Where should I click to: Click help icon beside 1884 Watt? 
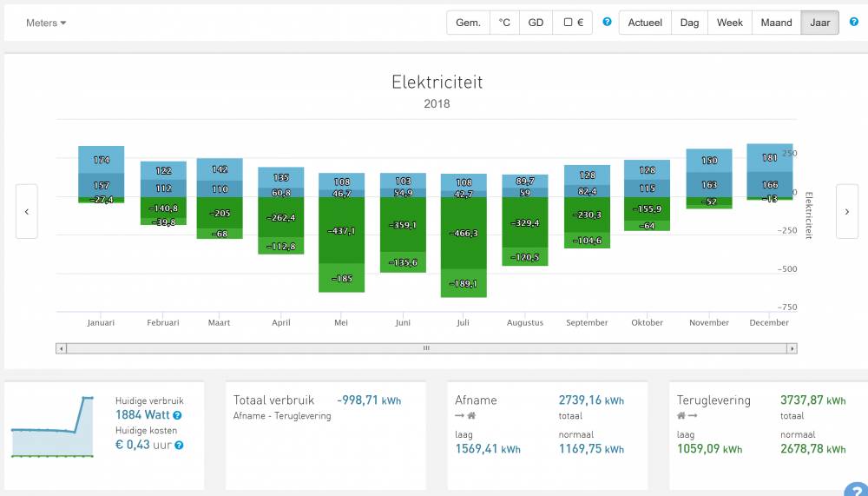[177, 416]
